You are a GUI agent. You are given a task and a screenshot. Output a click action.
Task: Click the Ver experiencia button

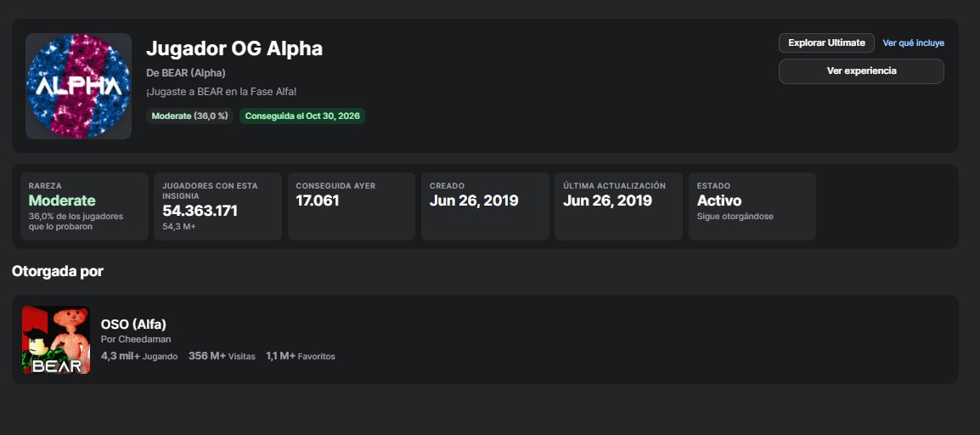coord(861,71)
